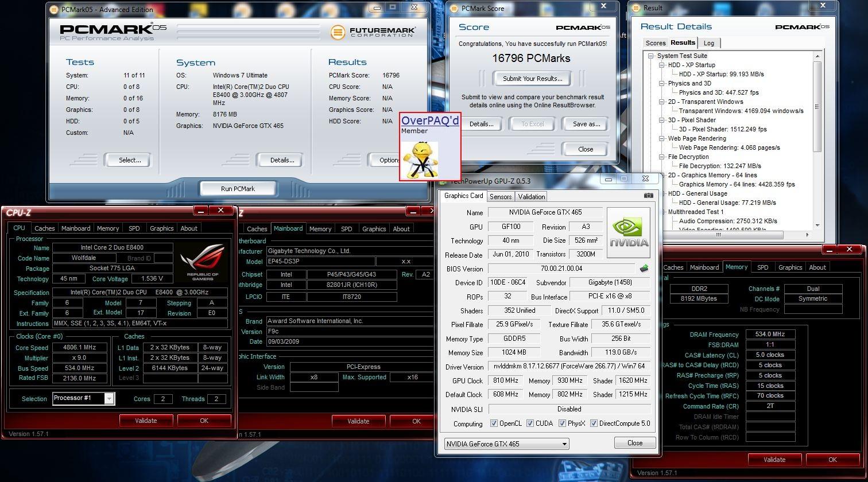The image size is (868, 482).
Task: Click the up arrow of Result list scrollbar
Action: coord(817,56)
